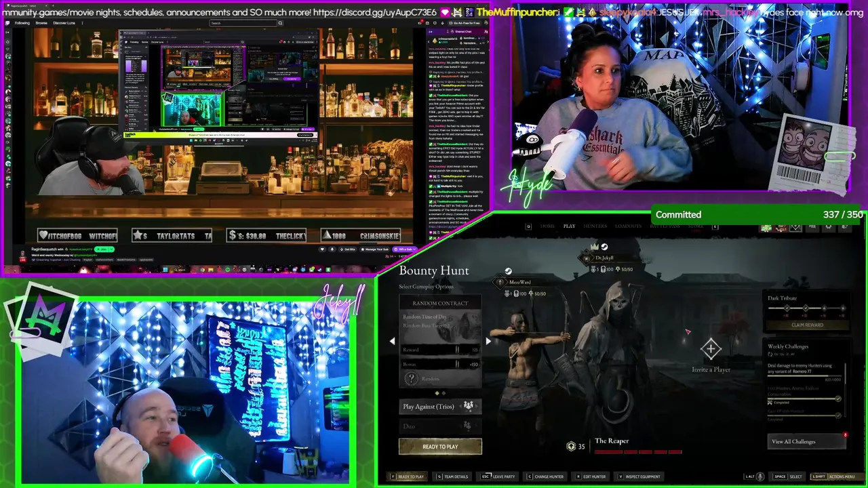Screen dimensions: 868x488
Task: Click the Invite a Player plus icon
Action: [x=711, y=349]
